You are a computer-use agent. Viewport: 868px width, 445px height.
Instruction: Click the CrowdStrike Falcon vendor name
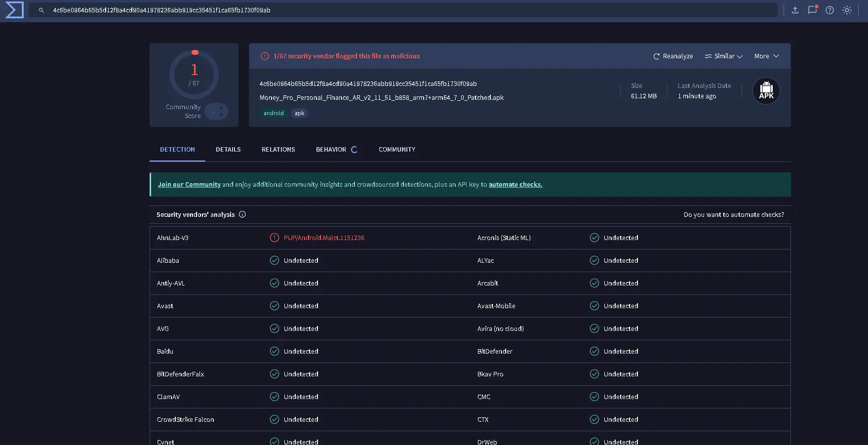[186, 420]
